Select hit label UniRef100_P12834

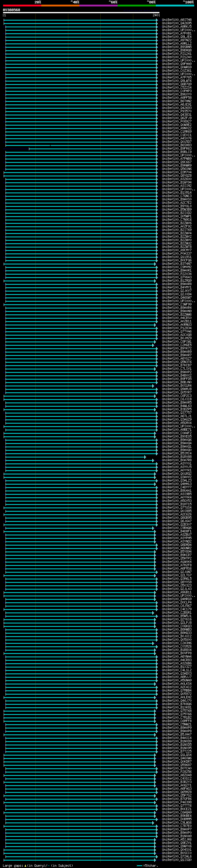pos(177,328)
